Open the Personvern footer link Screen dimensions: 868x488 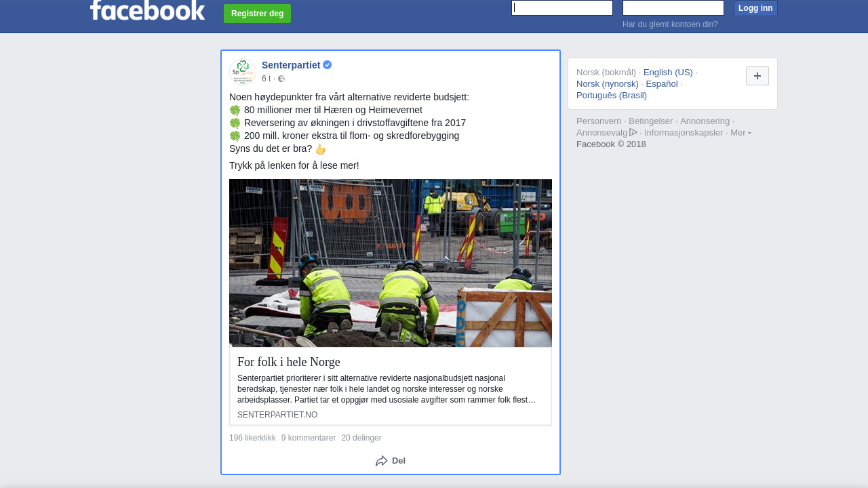click(x=599, y=121)
